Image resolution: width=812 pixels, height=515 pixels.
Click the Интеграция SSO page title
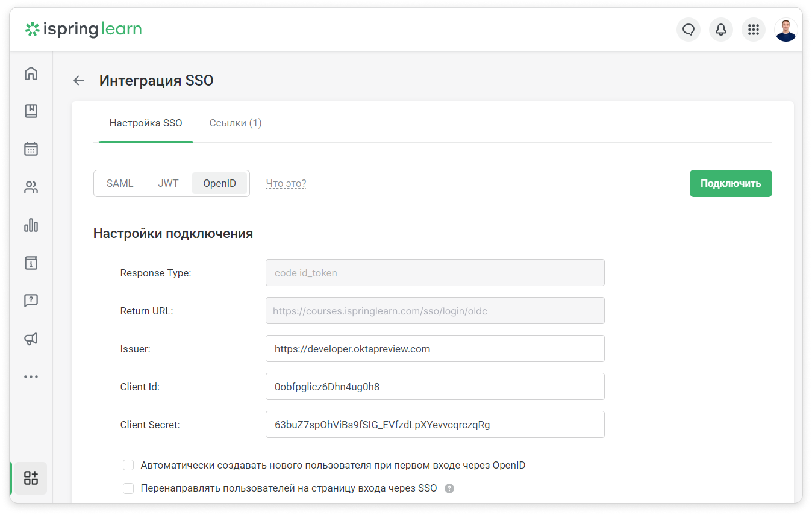click(156, 80)
